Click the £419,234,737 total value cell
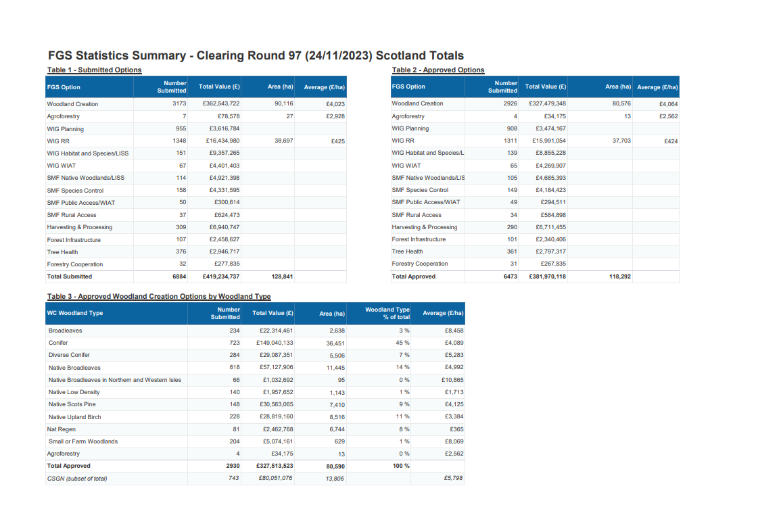The width and height of the screenshot is (758, 532). tap(221, 276)
